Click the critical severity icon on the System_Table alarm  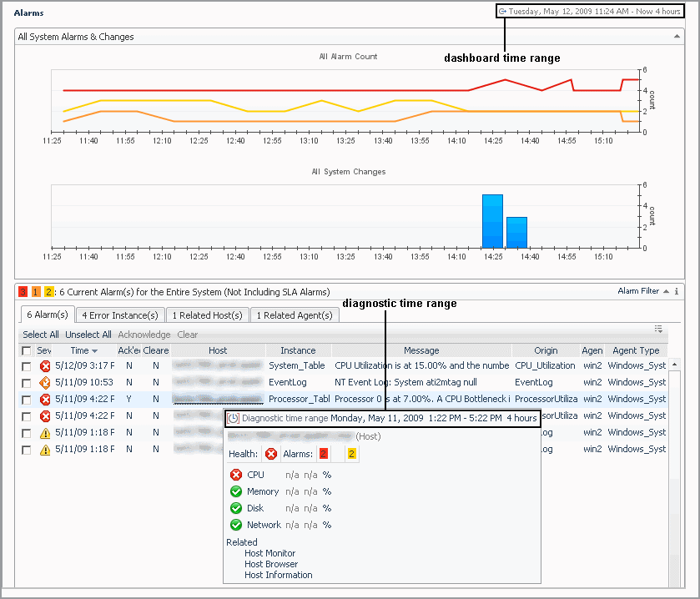click(x=45, y=365)
